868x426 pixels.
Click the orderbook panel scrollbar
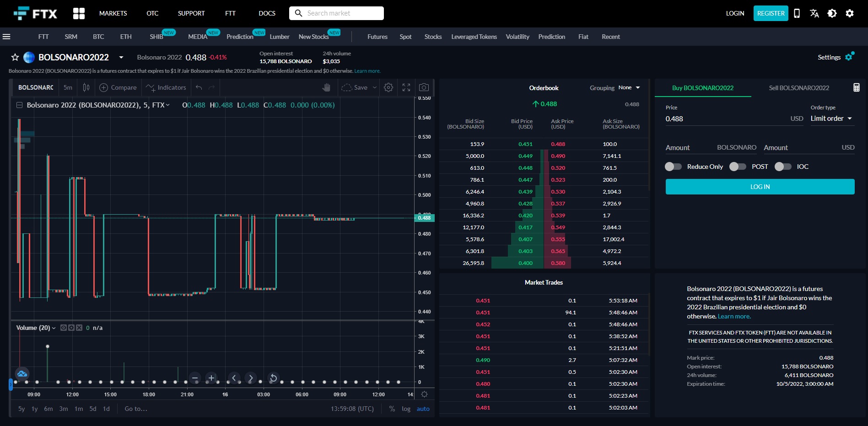(649, 135)
